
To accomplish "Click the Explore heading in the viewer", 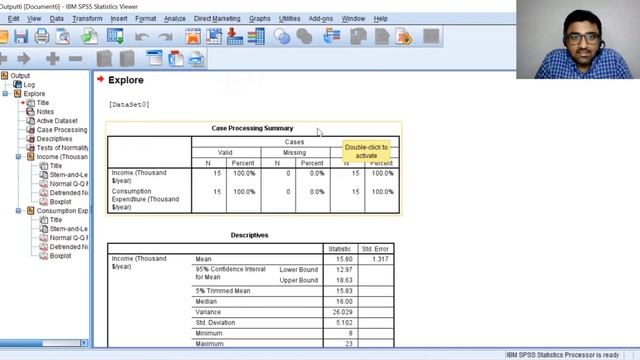I will tap(126, 80).
